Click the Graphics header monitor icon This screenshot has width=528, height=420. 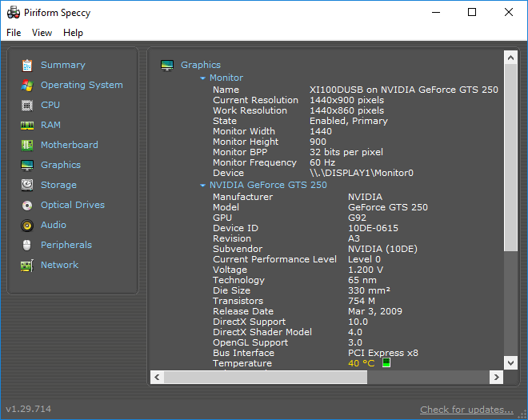point(167,66)
